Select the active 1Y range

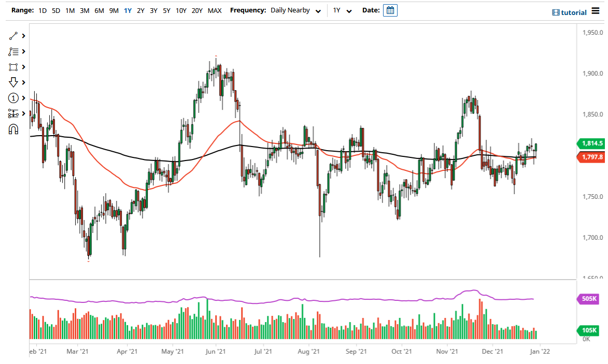128,10
